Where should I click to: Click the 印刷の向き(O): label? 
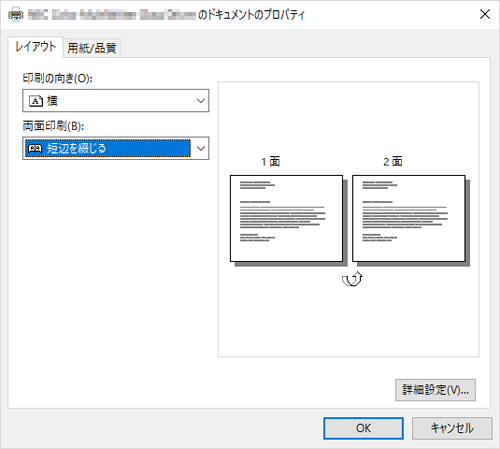coord(57,78)
